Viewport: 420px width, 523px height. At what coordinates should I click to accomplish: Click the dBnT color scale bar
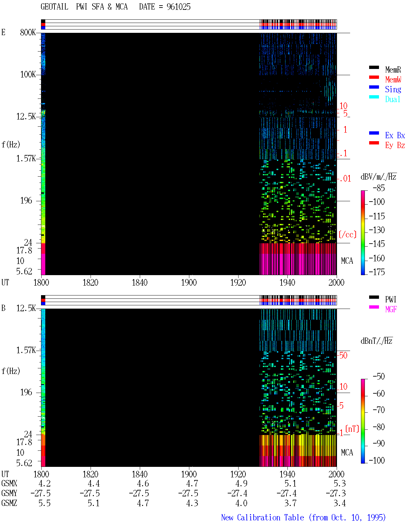pos(363,421)
